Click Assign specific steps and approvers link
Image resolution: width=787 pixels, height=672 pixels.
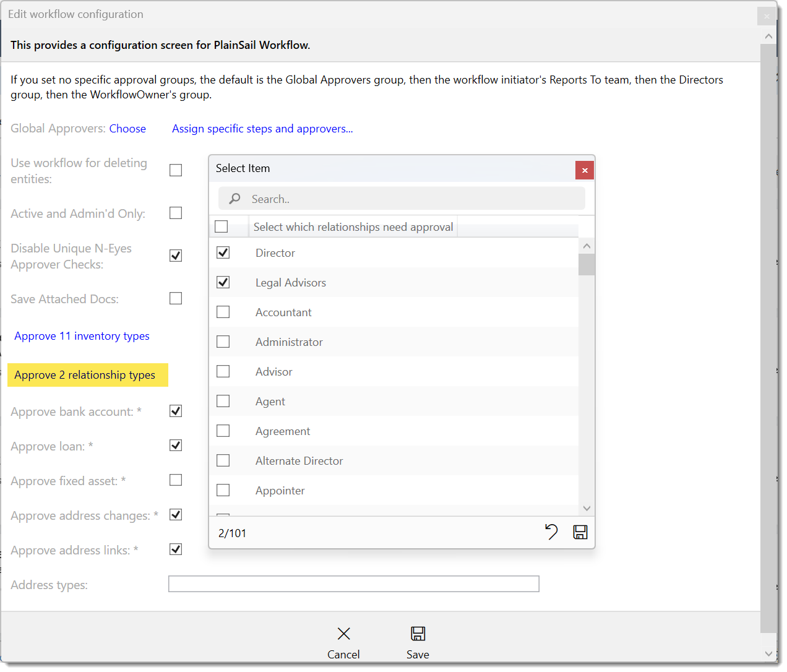tap(262, 128)
